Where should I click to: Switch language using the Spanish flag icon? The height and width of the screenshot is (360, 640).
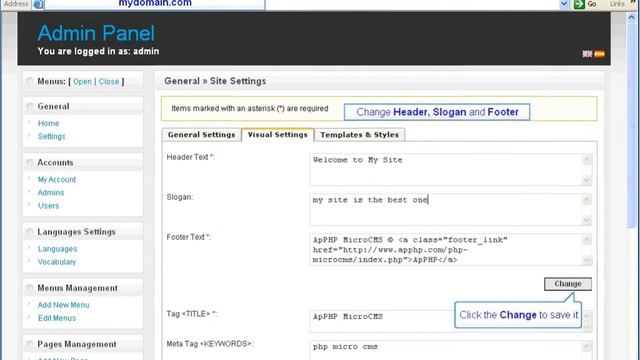[x=600, y=54]
